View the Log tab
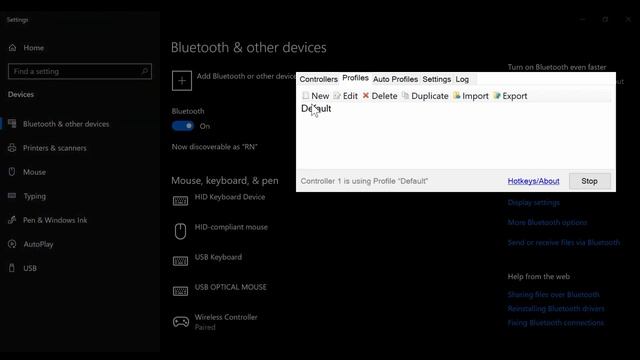640x360 pixels. pos(462,79)
